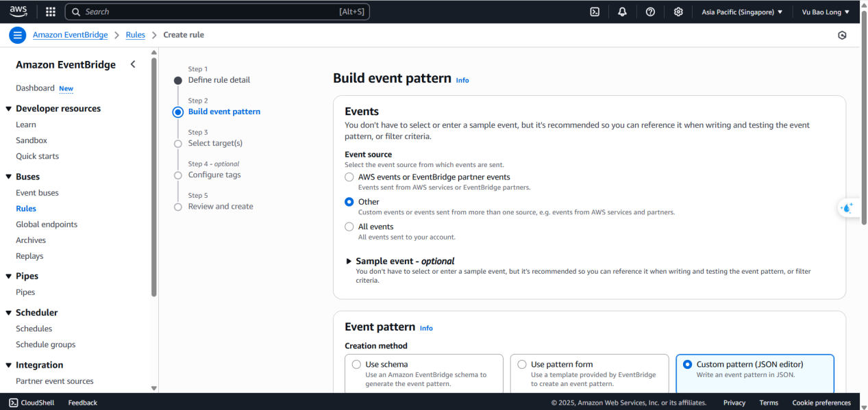Open Rules in the sidebar
This screenshot has height=410, width=868.
coord(26,209)
